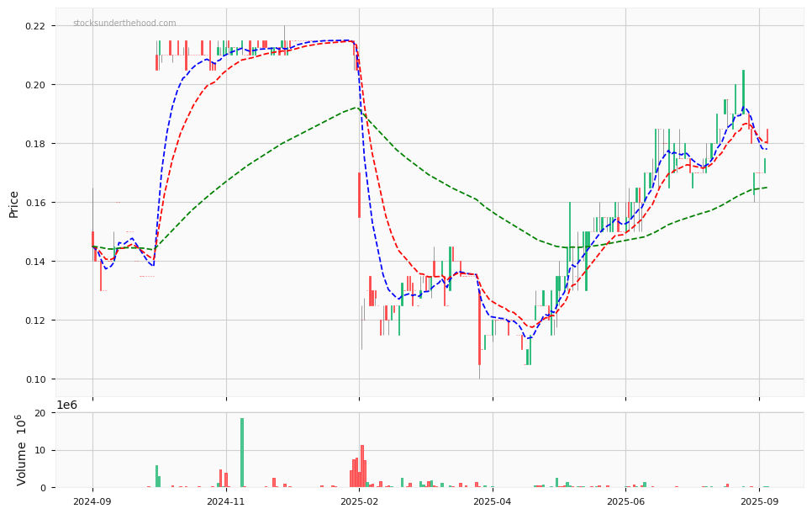This screenshot has height=514, width=812.
Task: Click the 2024-11 date axis label
Action: 226,501
